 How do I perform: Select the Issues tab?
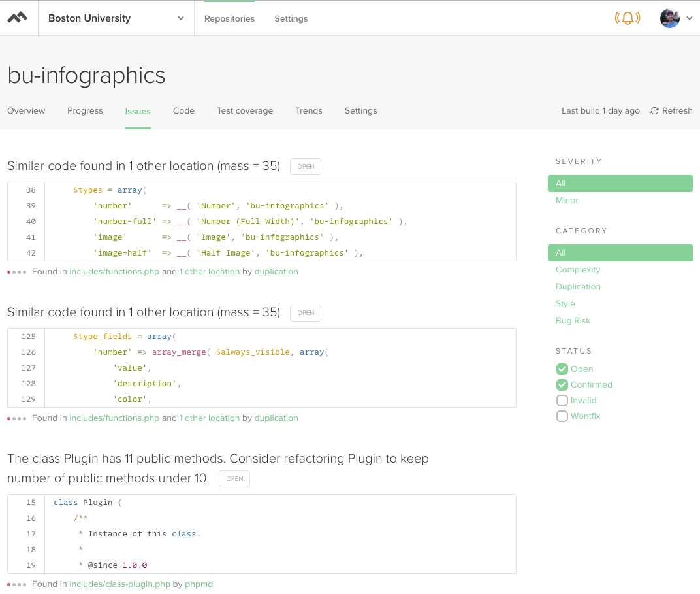[138, 111]
